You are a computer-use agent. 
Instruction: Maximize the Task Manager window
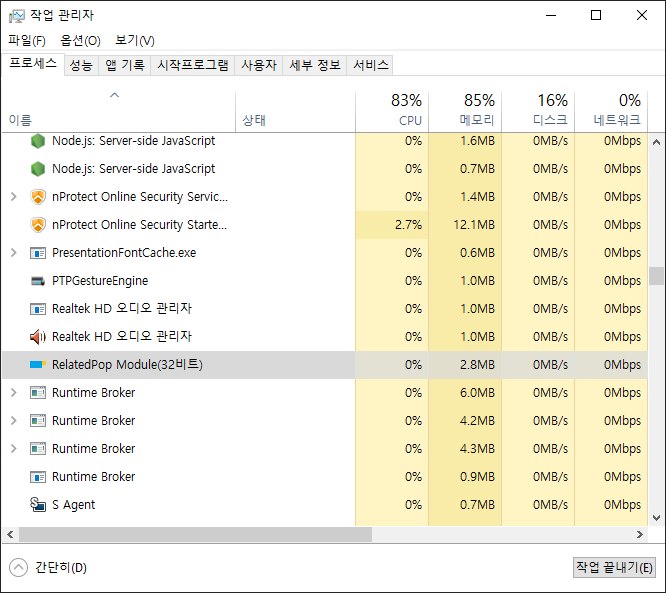(596, 15)
